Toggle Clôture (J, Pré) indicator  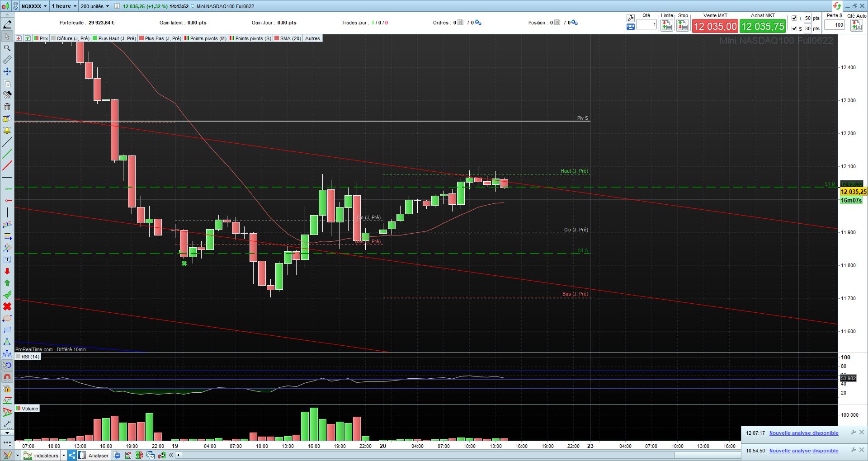coord(71,38)
